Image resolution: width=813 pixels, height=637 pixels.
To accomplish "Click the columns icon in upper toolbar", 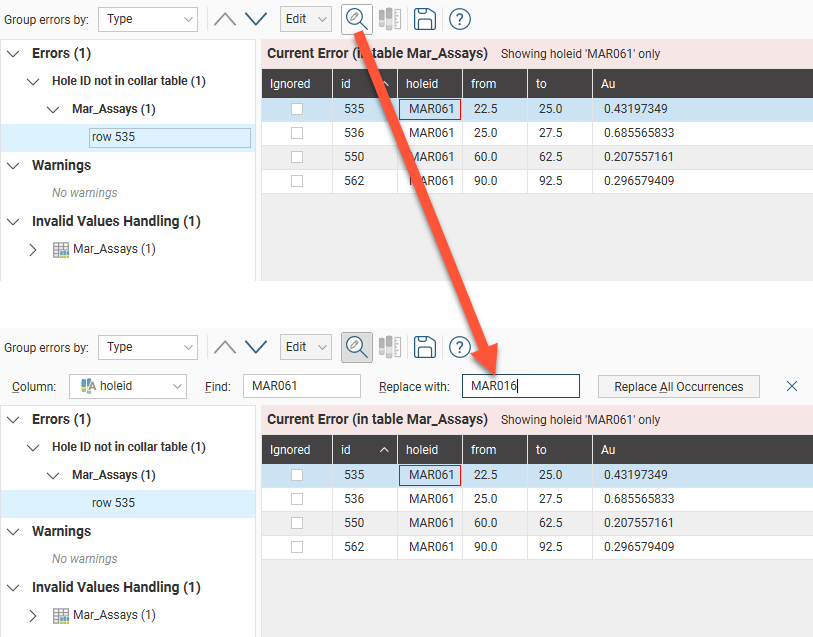I will pos(390,19).
